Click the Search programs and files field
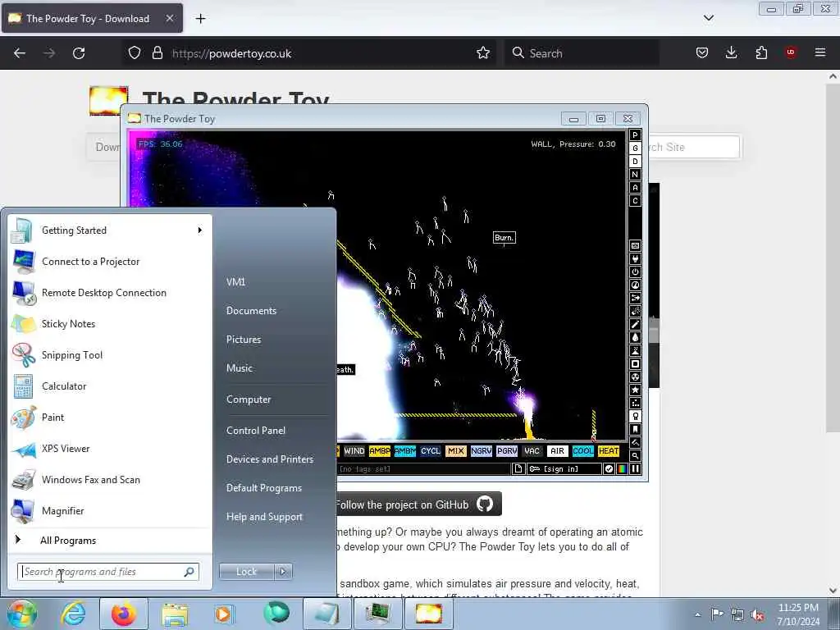 (108, 572)
